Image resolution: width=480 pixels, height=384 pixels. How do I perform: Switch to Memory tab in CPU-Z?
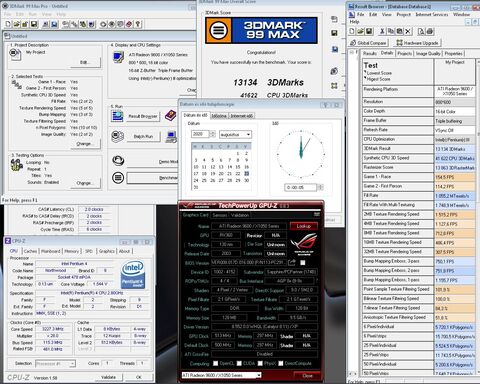click(72, 251)
